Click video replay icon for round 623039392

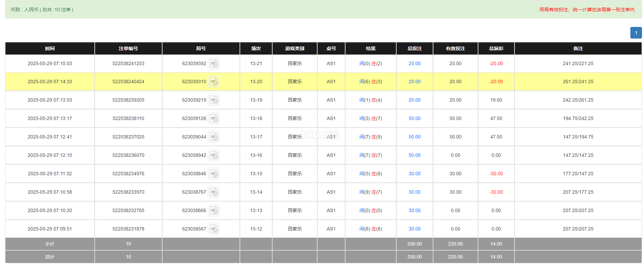[x=214, y=64]
